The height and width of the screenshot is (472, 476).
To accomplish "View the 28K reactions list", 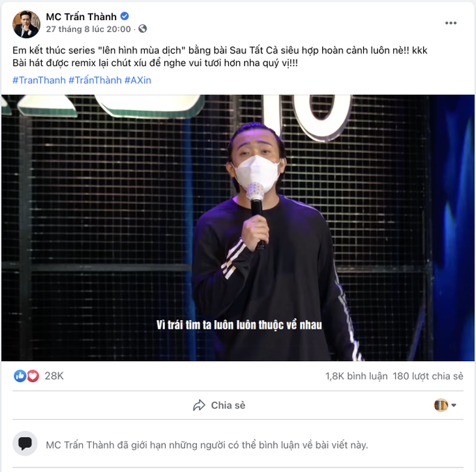I will point(54,376).
